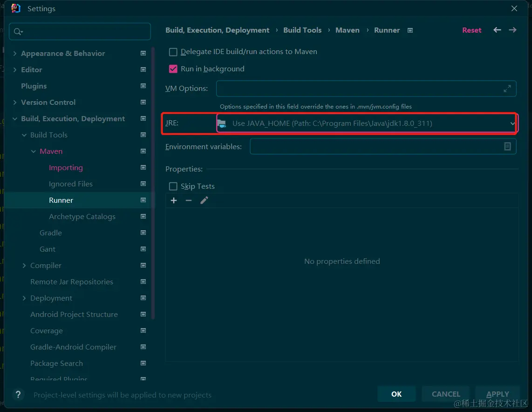Click project-level icon beside Version Control
Screen dimensions: 532x412
[143, 102]
